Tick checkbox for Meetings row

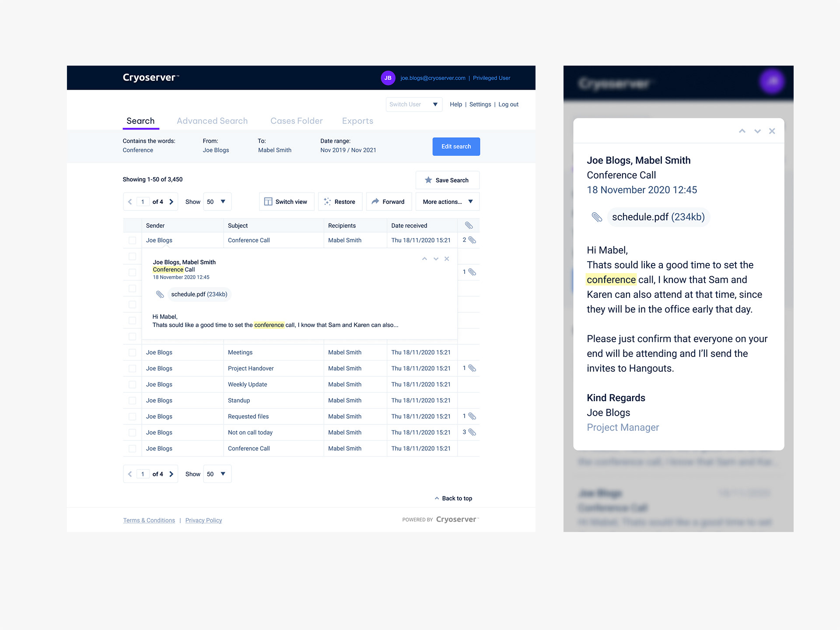coord(132,352)
